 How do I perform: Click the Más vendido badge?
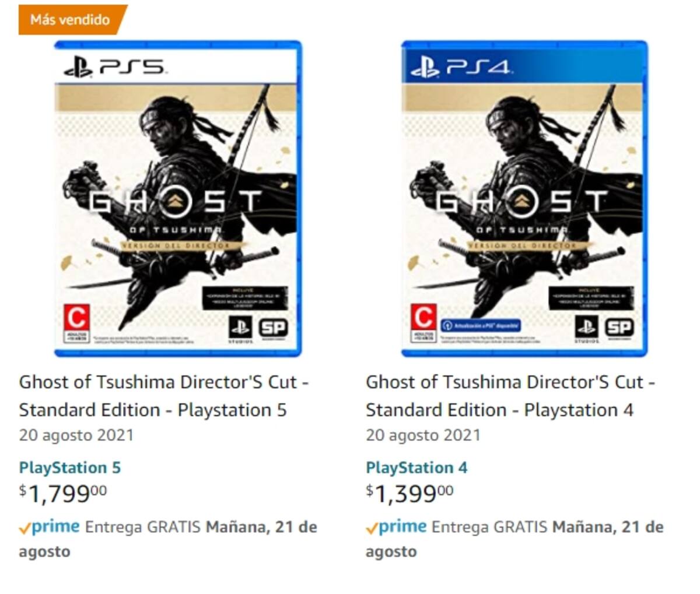pos(72,20)
